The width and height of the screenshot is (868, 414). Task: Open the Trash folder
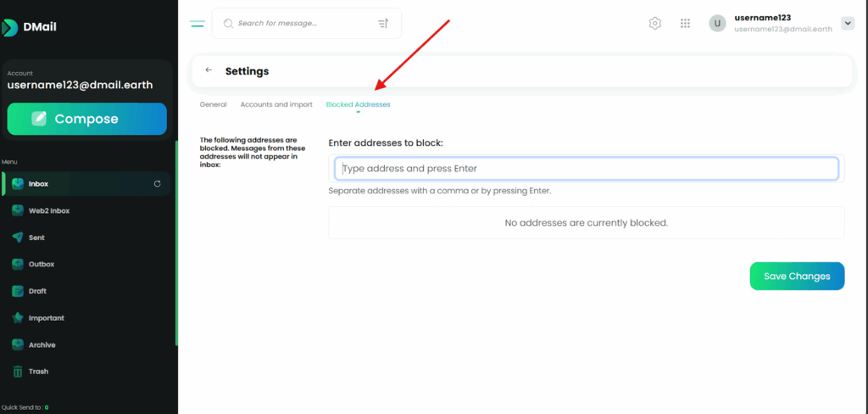click(x=38, y=372)
